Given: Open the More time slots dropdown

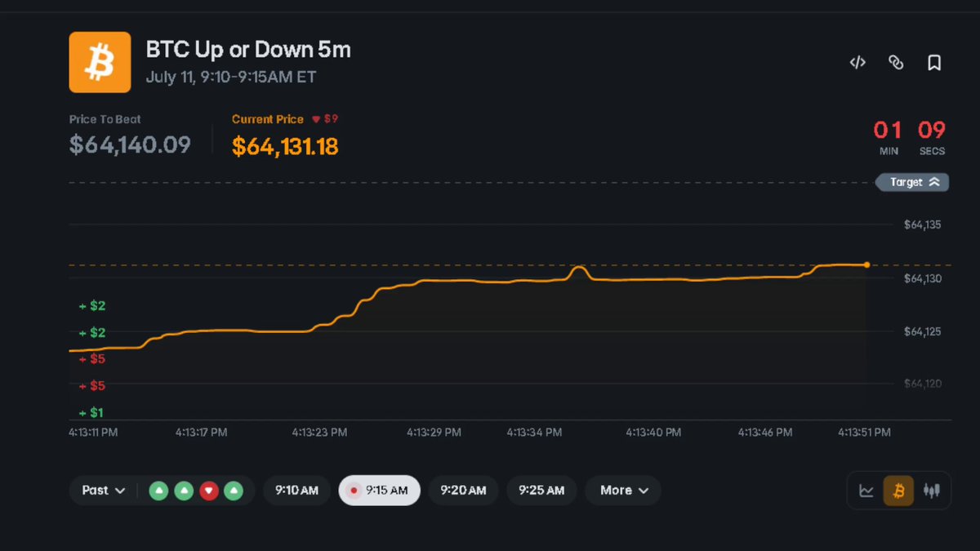Looking at the screenshot, I should [x=623, y=491].
